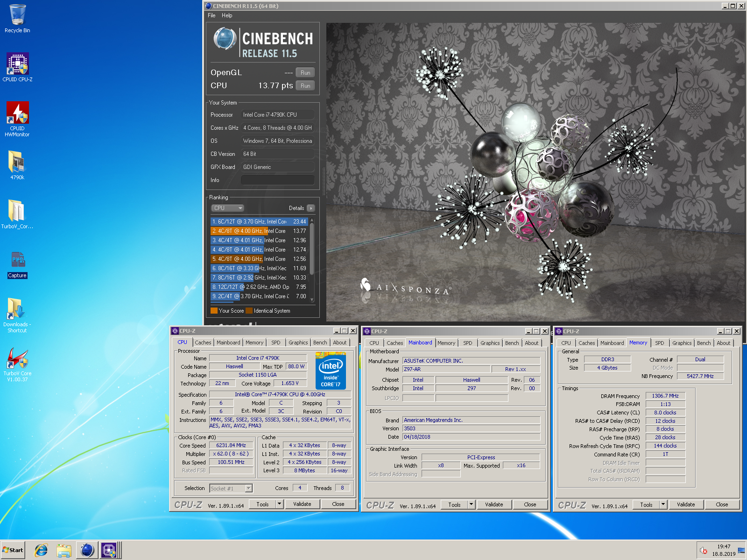Viewport: 747px width, 560px height.
Task: Open SPD tab in CPU-Z Mainboard window
Action: (x=468, y=343)
